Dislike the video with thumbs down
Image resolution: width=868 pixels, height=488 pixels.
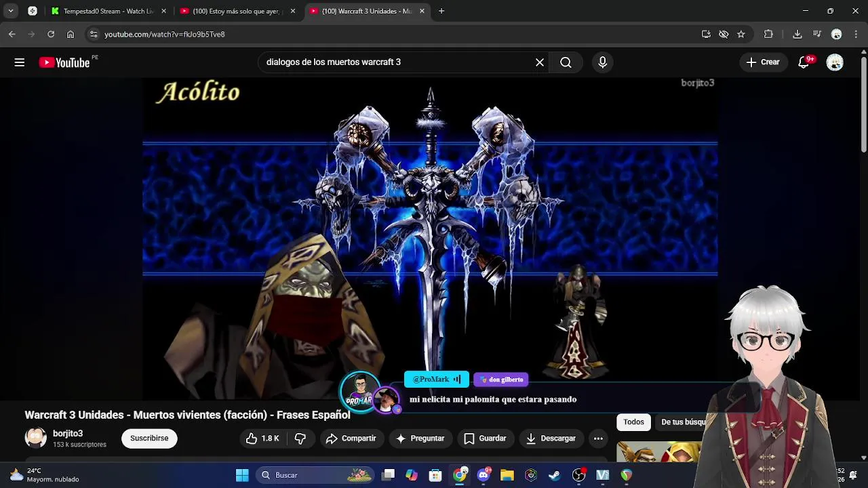[300, 439]
